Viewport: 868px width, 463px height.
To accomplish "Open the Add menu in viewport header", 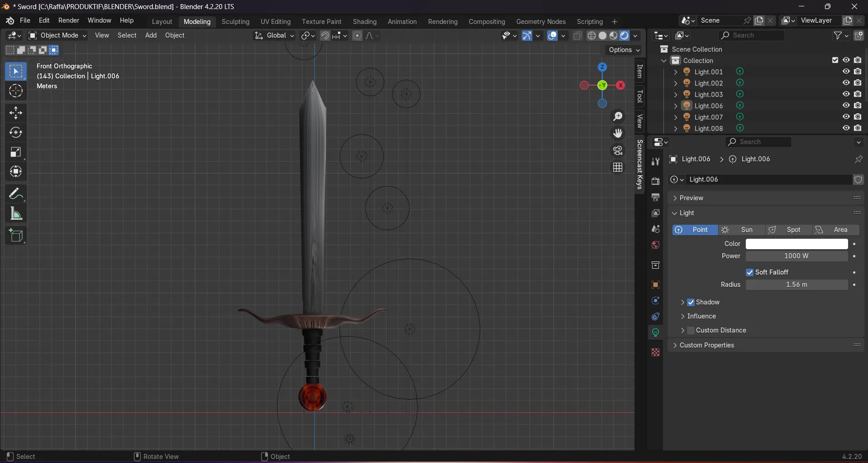I will click(x=151, y=35).
